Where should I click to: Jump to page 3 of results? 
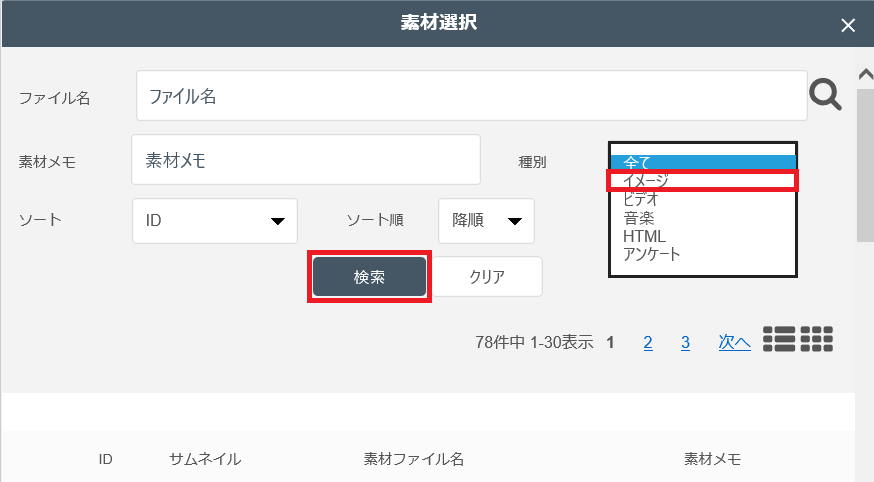(685, 343)
